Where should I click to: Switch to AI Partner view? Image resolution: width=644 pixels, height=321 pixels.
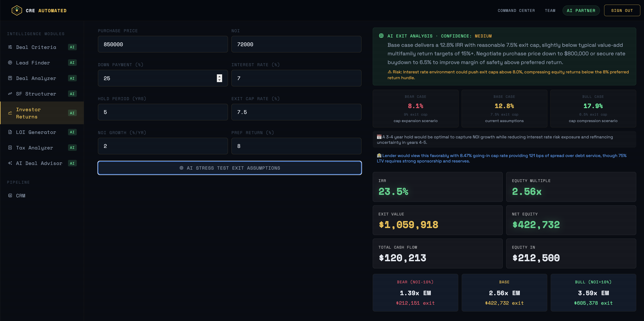(581, 10)
